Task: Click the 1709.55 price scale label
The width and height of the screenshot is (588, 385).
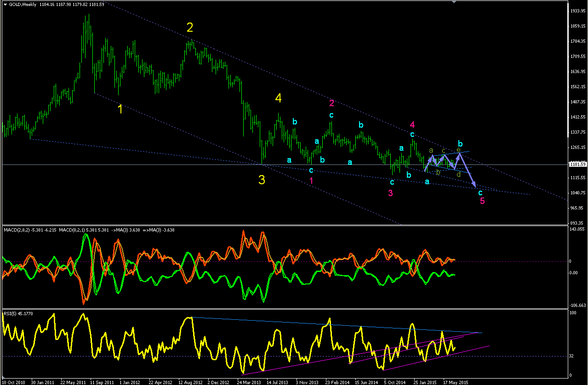Action: (578, 57)
